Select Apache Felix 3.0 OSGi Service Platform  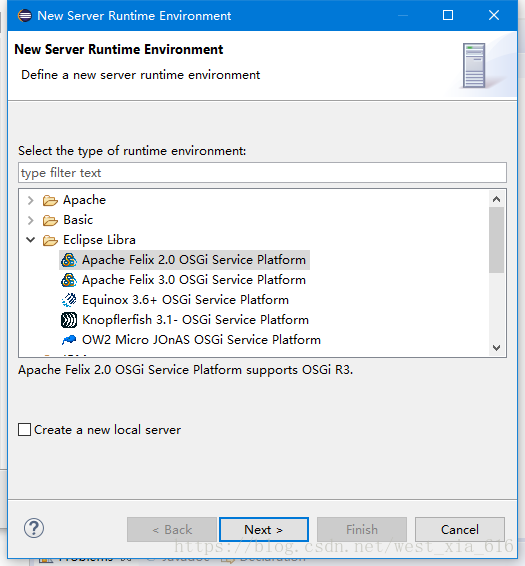(194, 280)
